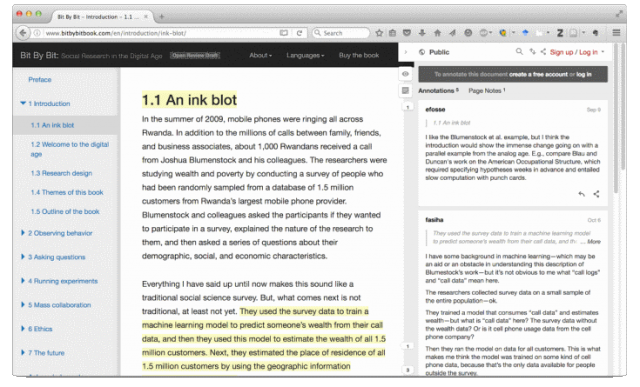Reload the page with the refresh icon
This screenshot has height=387, width=640.
(299, 33)
